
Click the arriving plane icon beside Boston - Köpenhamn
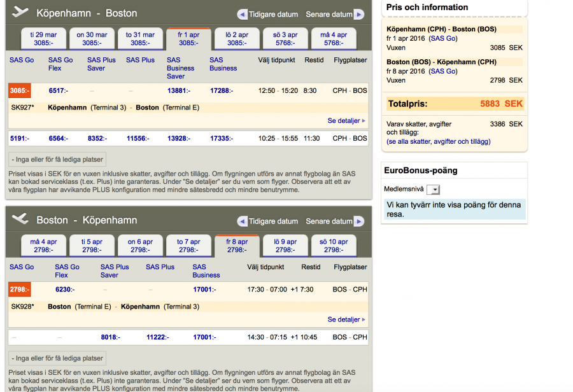click(x=20, y=219)
